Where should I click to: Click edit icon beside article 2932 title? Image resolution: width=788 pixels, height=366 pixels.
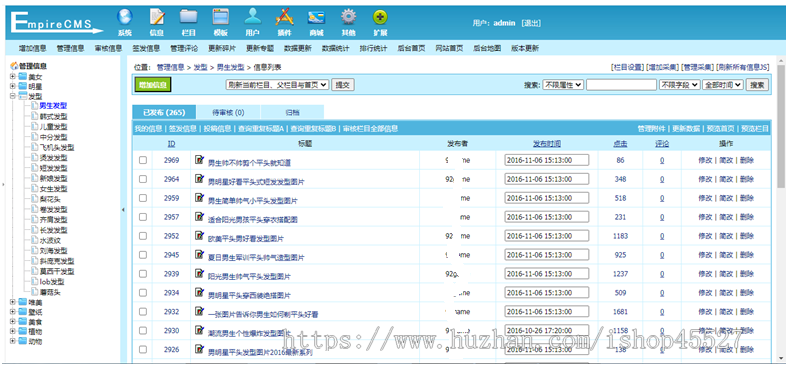click(200, 311)
